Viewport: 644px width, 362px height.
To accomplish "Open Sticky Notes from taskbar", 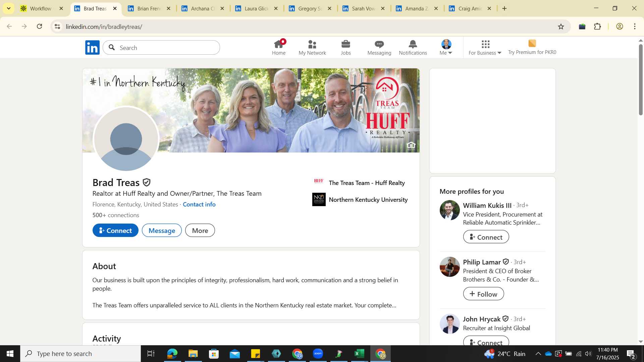I will (x=255, y=354).
